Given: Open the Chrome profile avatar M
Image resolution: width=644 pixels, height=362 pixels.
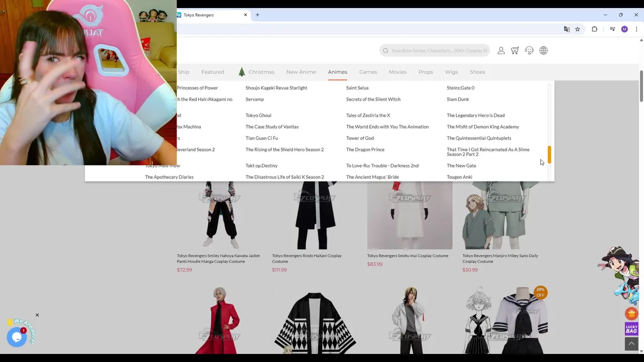Looking at the screenshot, I should coord(624,29).
